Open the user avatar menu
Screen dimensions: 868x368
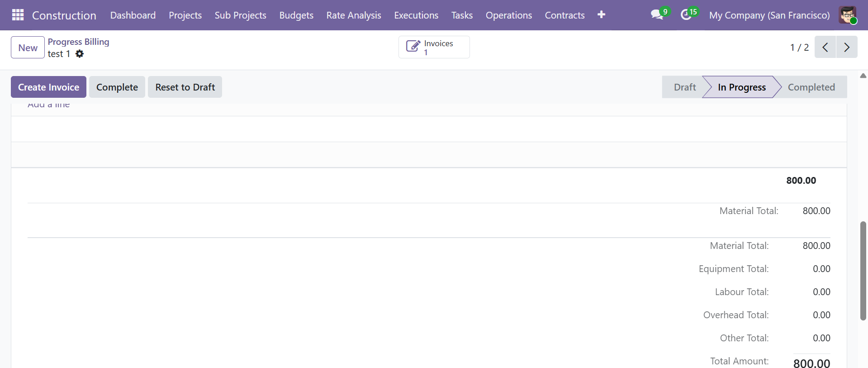coord(847,15)
